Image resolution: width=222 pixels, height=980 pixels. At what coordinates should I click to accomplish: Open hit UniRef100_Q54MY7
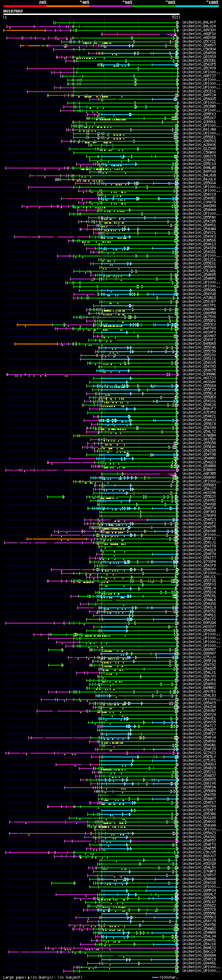pos(199,45)
